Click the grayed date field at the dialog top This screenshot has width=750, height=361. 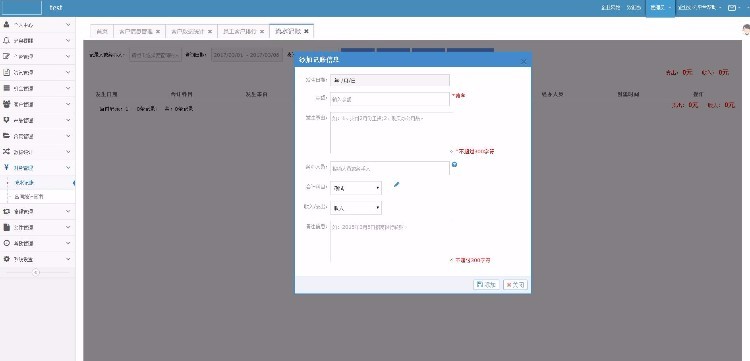click(x=390, y=80)
